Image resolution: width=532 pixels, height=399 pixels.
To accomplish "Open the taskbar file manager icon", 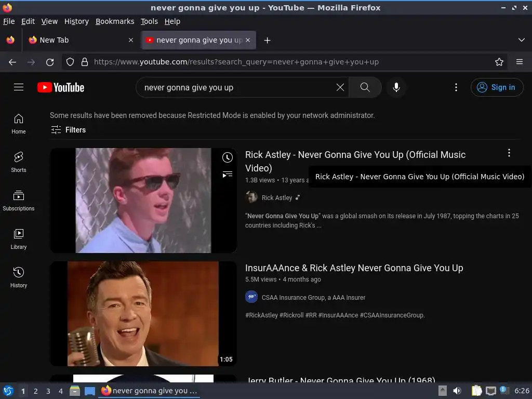I will point(75,391).
